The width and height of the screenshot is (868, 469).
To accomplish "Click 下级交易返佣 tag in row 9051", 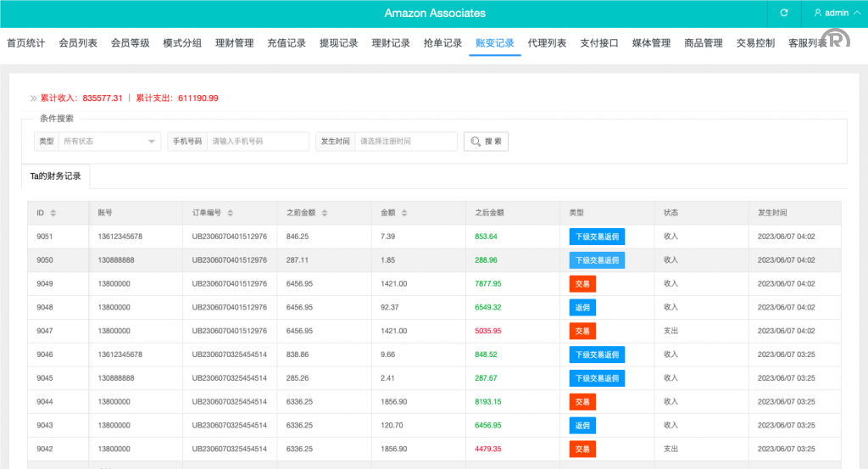I will [597, 237].
